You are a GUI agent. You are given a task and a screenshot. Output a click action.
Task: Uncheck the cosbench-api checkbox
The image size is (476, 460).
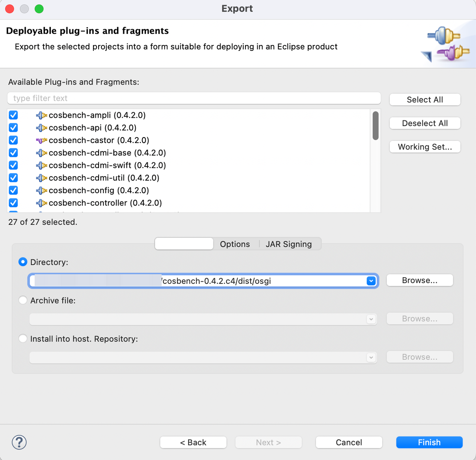[x=13, y=128]
